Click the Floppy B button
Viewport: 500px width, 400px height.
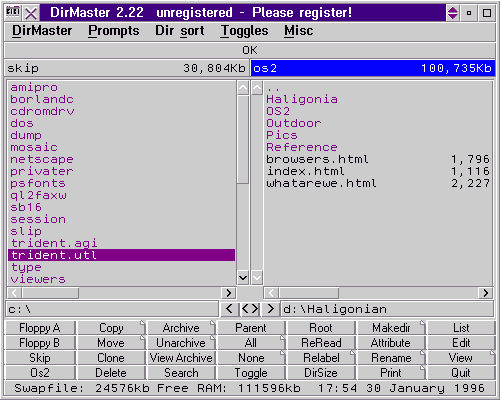click(40, 343)
